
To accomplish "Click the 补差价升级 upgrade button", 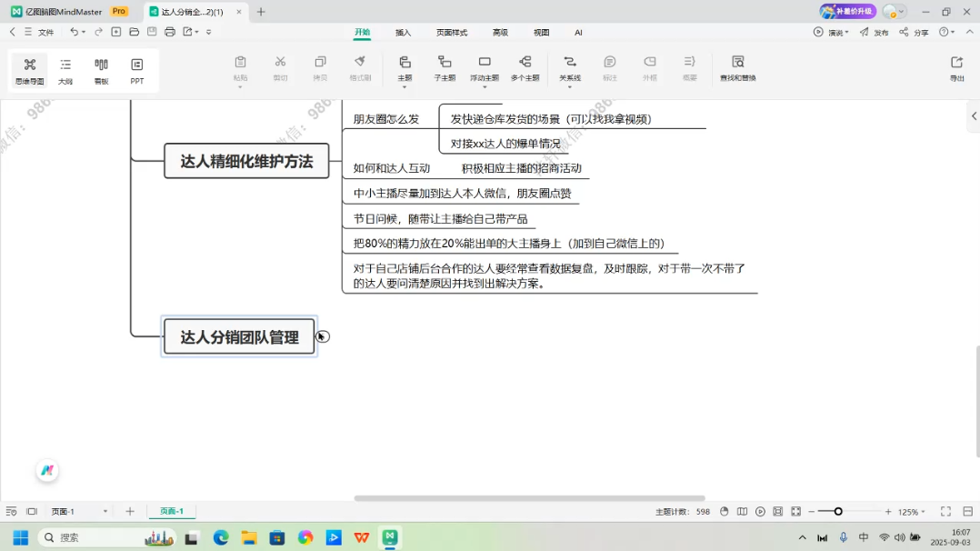I will 847,10.
